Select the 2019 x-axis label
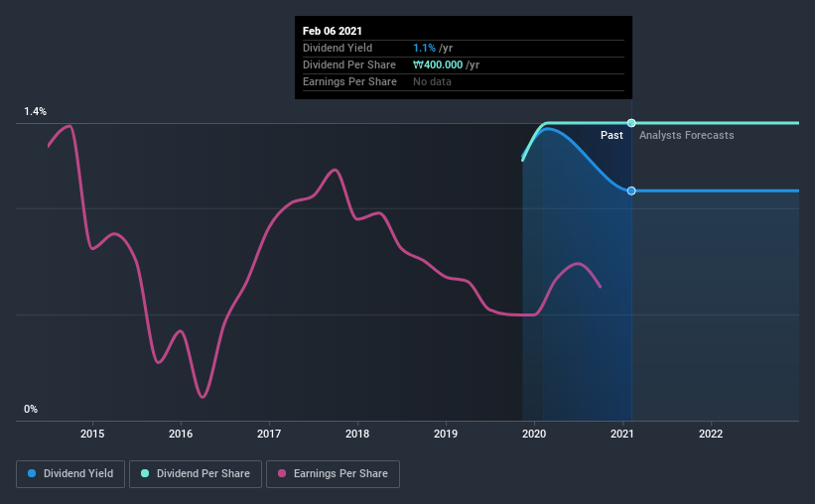 pyautogui.click(x=446, y=434)
